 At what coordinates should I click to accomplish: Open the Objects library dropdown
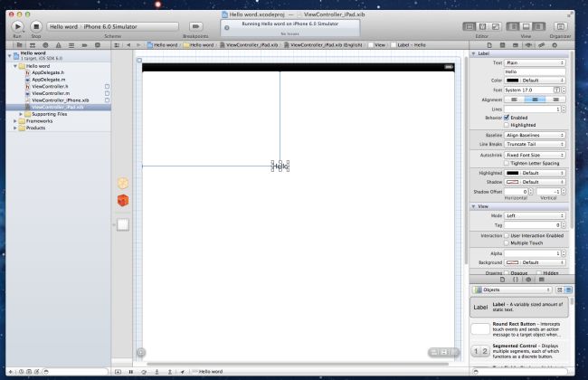tap(512, 290)
